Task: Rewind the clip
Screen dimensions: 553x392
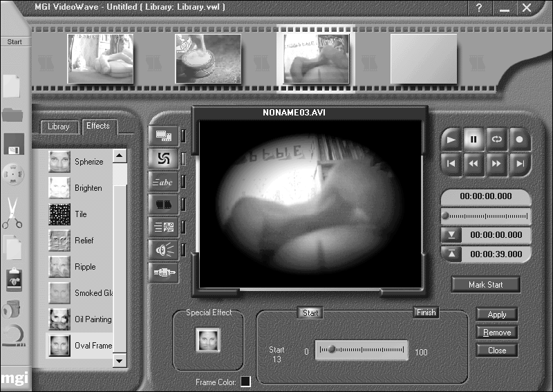Action: tap(474, 164)
